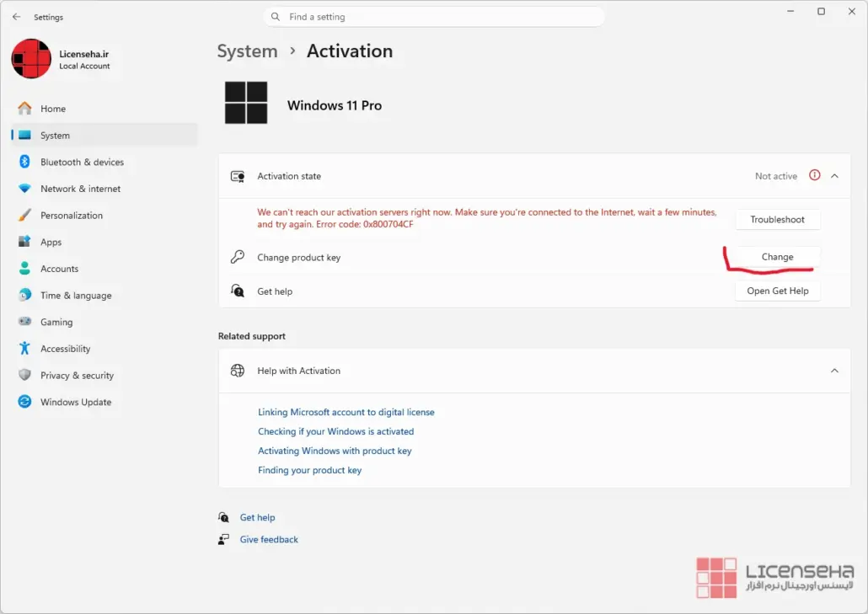Click the red info icon beside Not active
This screenshot has width=868, height=614.
814,175
